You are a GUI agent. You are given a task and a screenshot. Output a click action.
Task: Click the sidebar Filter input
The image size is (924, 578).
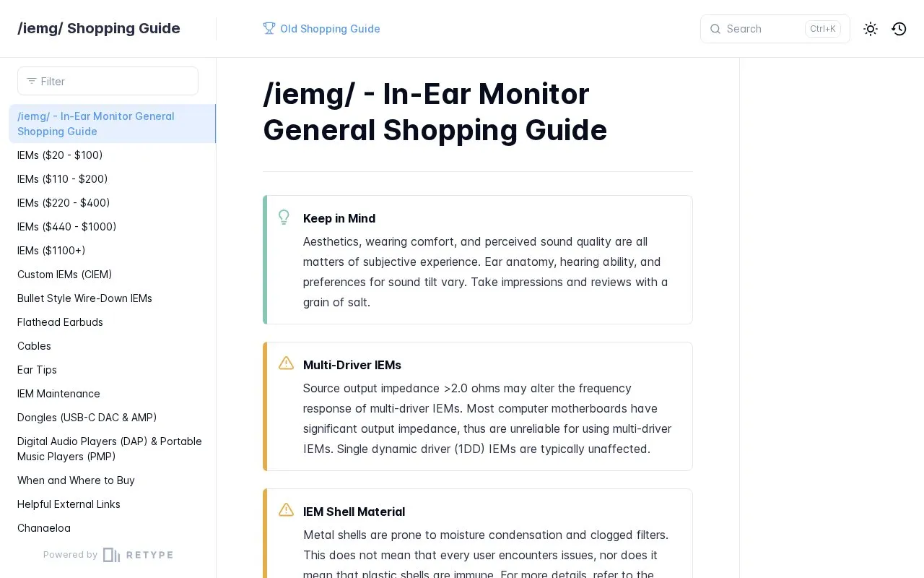point(108,81)
